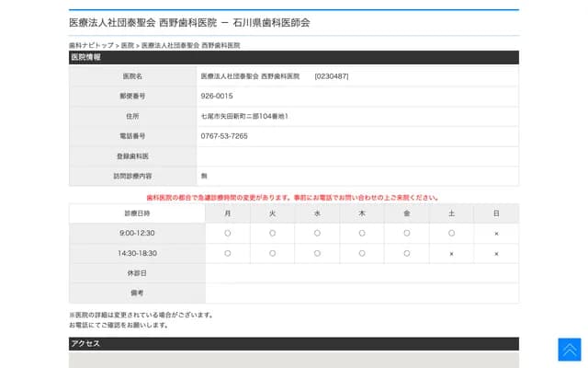This screenshot has width=588, height=368.
Task: Click Monday's ○ mark in the 9:00-12:30 row
Action: pos(228,234)
